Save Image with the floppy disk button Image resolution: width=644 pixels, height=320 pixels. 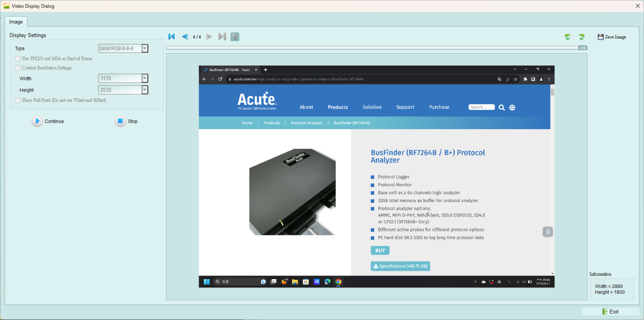(x=611, y=37)
